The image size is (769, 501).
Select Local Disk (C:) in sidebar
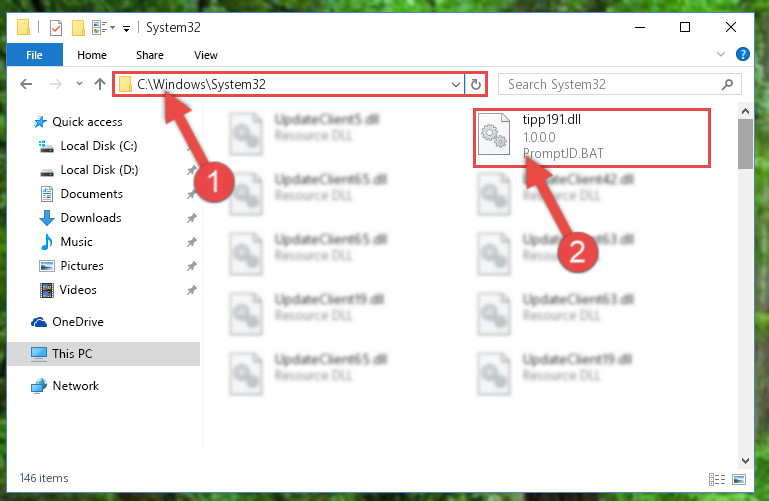pyautogui.click(x=99, y=146)
